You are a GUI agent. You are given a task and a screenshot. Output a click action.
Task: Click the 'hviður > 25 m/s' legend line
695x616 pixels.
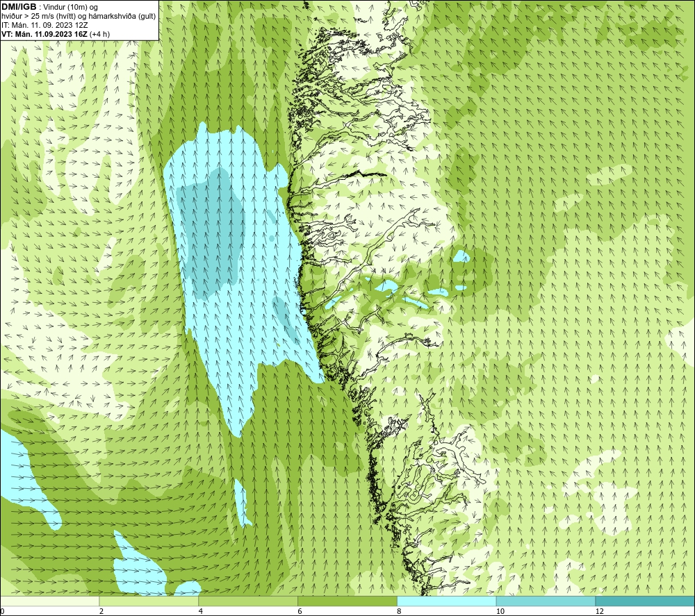pos(79,17)
